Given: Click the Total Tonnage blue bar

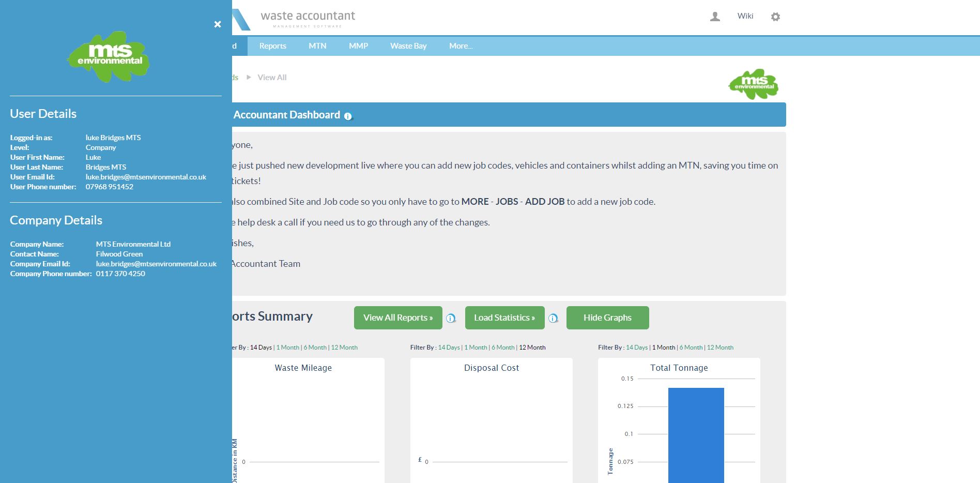Looking at the screenshot, I should 696,434.
